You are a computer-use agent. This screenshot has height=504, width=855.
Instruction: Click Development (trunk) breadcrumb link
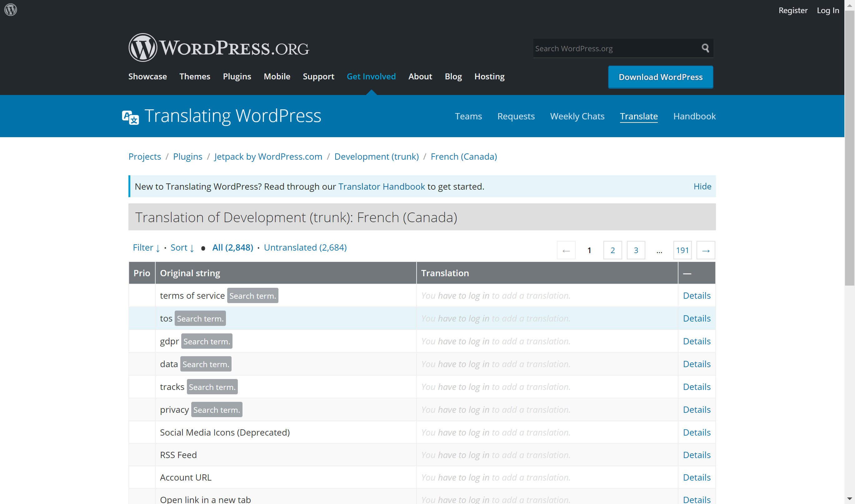376,157
